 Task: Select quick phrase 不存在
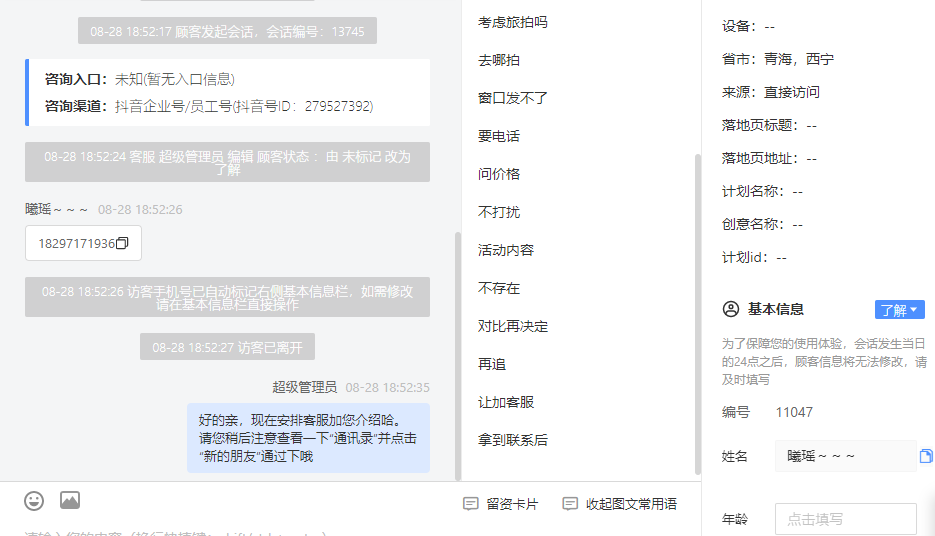tap(499, 289)
